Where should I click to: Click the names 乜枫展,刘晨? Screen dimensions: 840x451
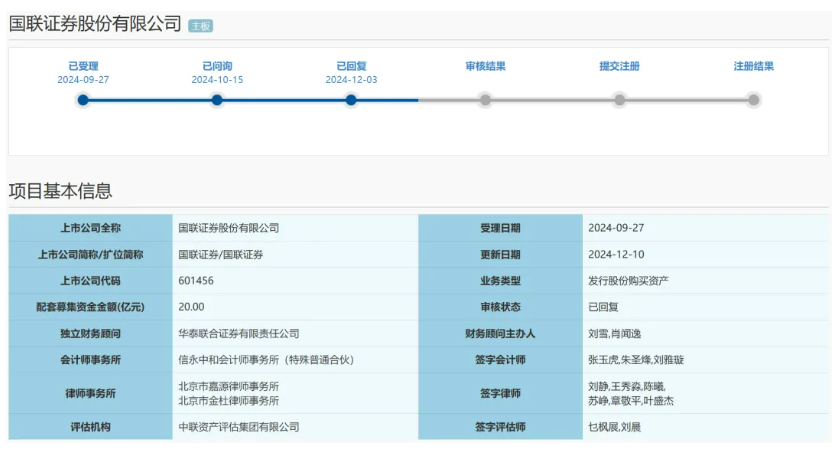pyautogui.click(x=614, y=427)
